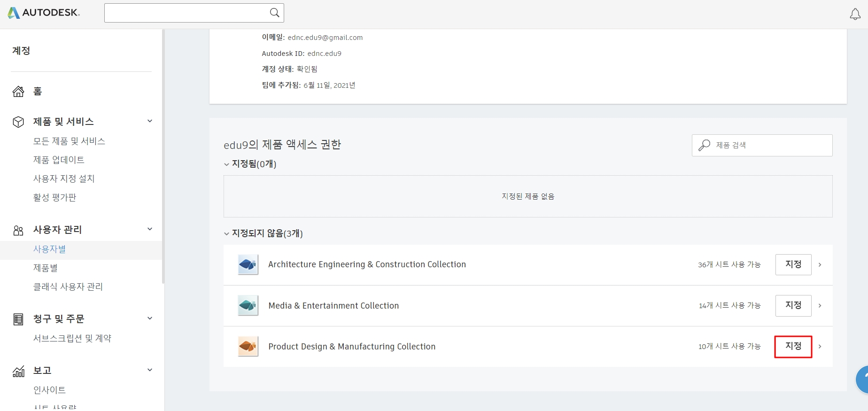Click the Media & Entertainment Collection name
Image resolution: width=868 pixels, height=411 pixels.
pos(333,306)
